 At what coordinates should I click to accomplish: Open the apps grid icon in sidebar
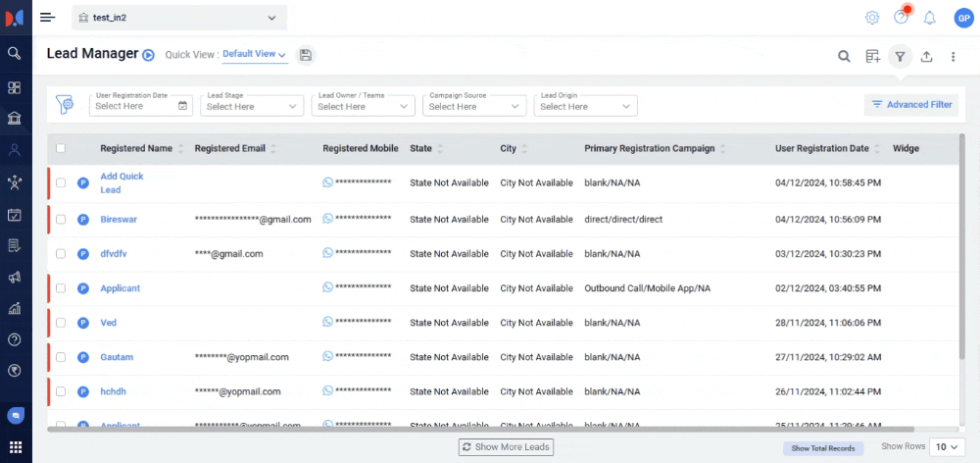click(x=16, y=447)
